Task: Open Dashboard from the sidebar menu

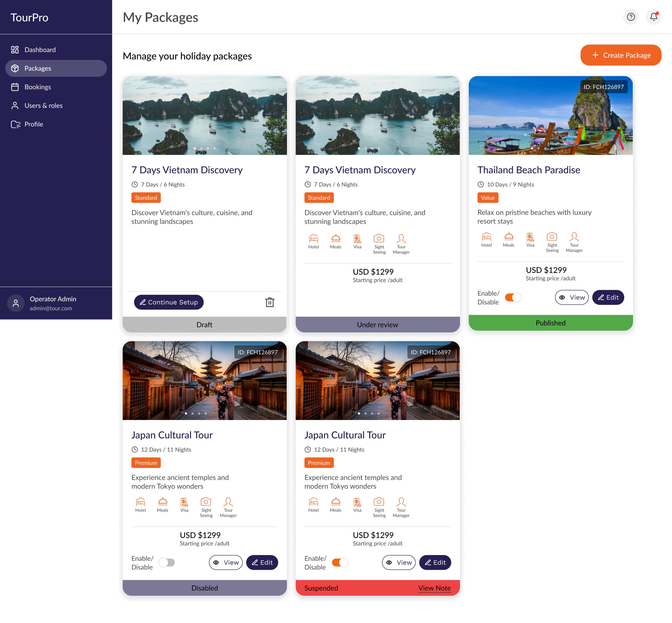Action: (x=56, y=50)
